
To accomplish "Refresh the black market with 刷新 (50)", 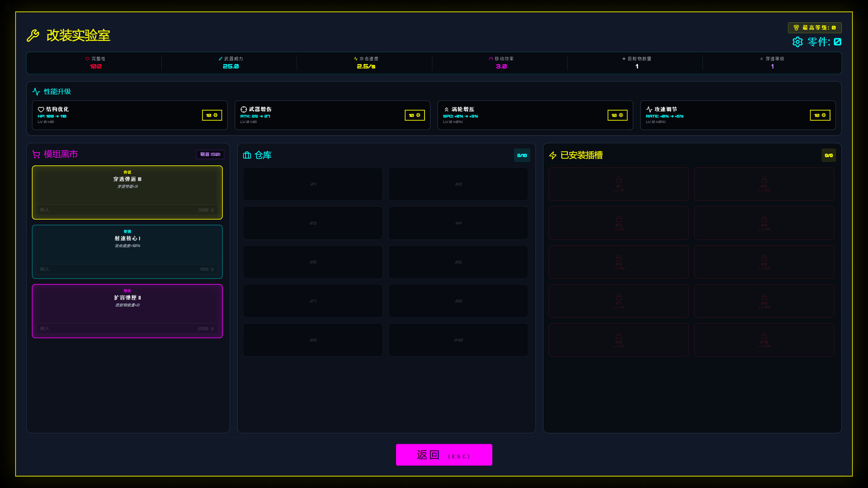I will (x=210, y=155).
